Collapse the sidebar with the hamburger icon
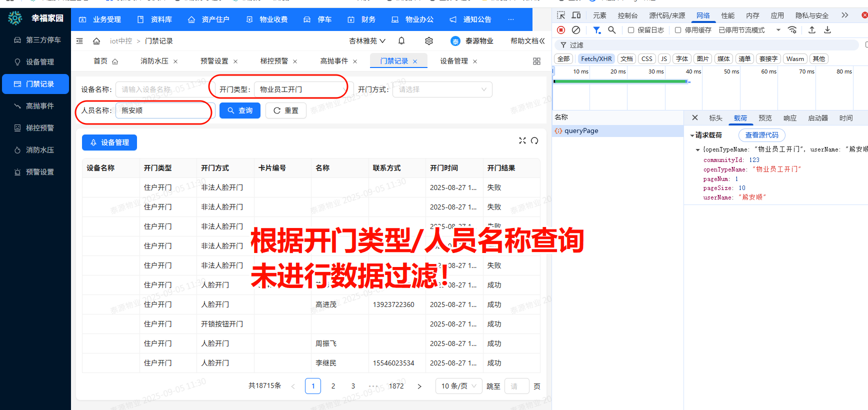This screenshot has height=410, width=868. [x=79, y=41]
